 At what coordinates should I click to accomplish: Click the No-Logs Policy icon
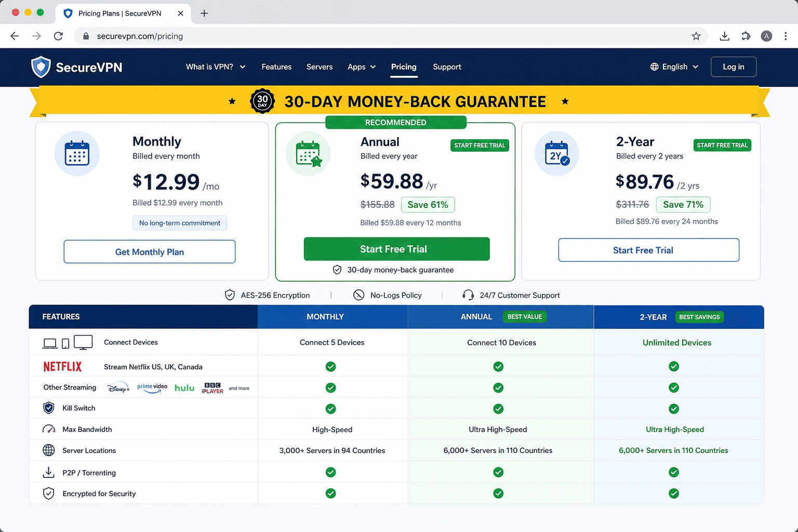tap(358, 295)
